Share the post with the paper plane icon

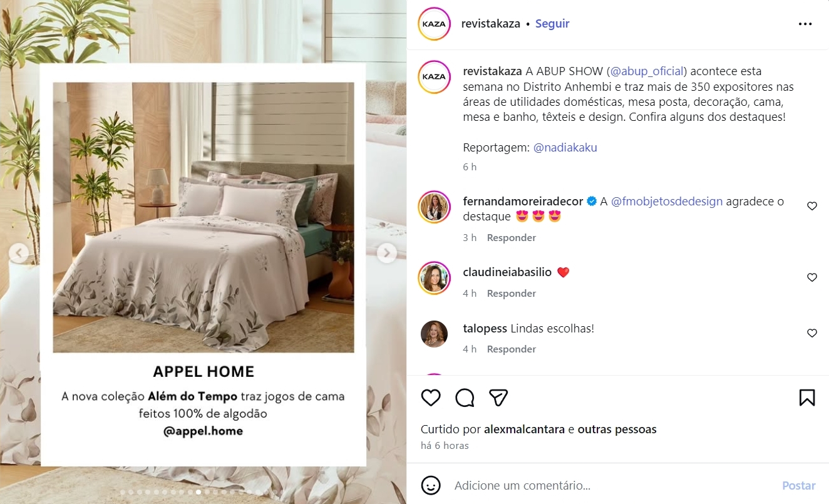click(498, 398)
